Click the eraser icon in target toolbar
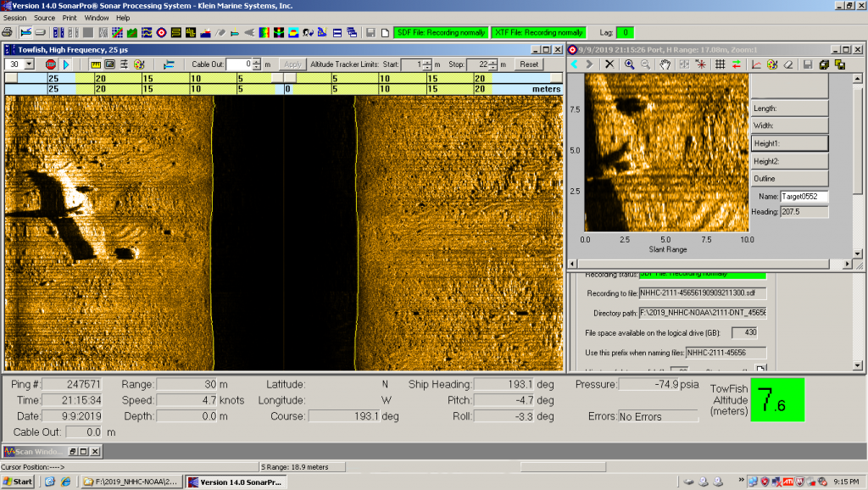Screen dimensions: 868x490 tap(787, 64)
